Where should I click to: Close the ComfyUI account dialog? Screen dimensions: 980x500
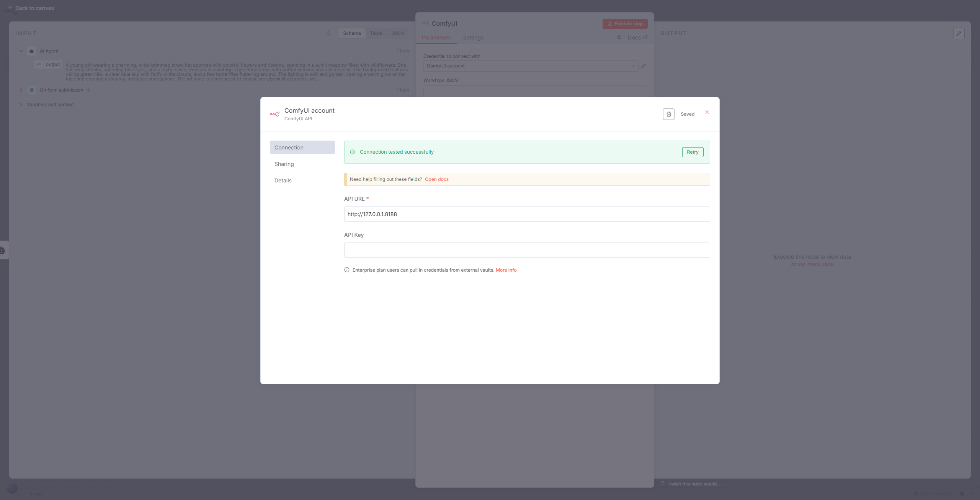707,112
